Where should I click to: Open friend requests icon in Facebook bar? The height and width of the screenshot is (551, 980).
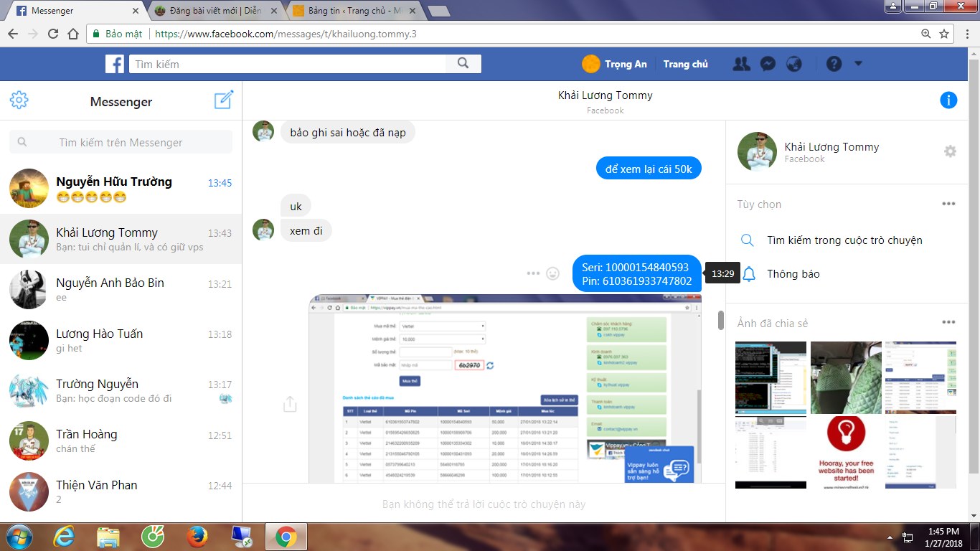(741, 64)
